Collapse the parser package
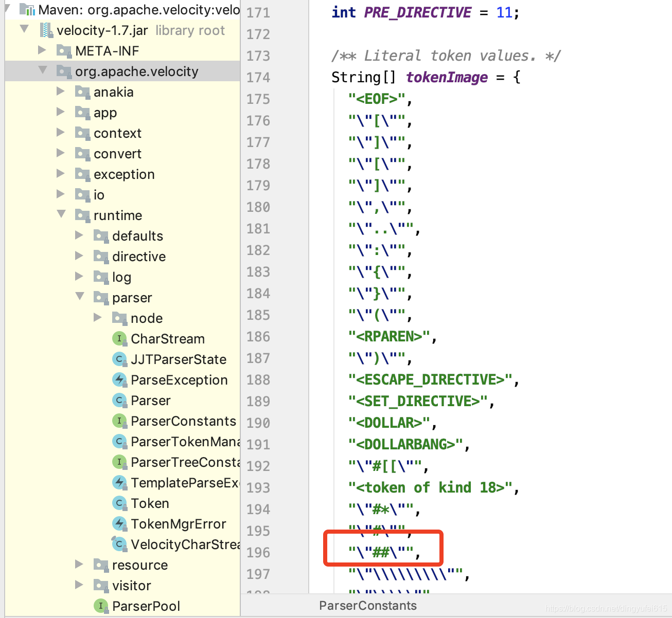The height and width of the screenshot is (618, 672). 80,296
